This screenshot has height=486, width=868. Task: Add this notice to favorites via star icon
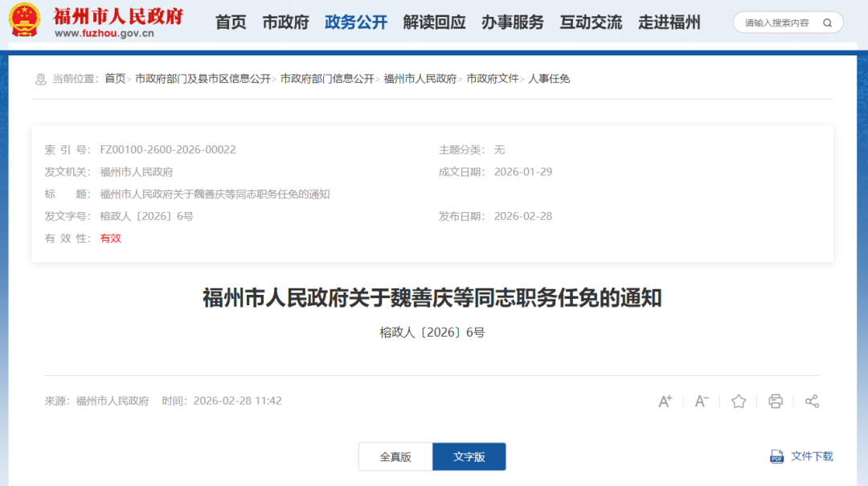click(x=738, y=401)
